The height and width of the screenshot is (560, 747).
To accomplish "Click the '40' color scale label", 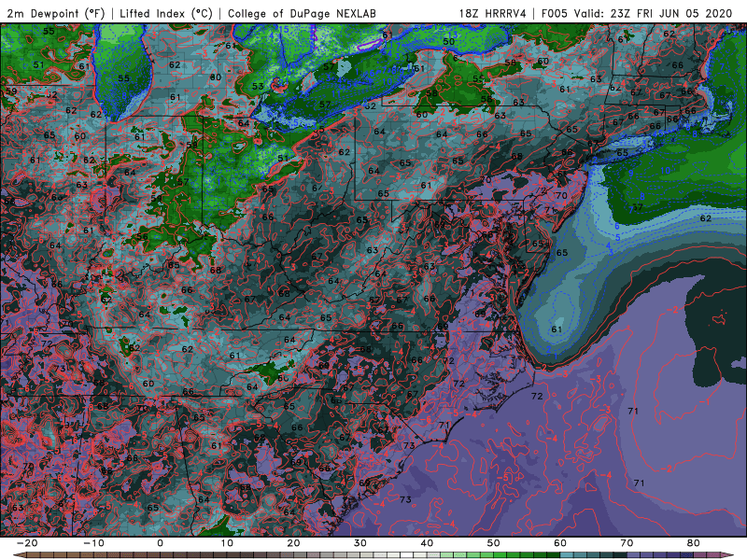I will pos(427,543).
